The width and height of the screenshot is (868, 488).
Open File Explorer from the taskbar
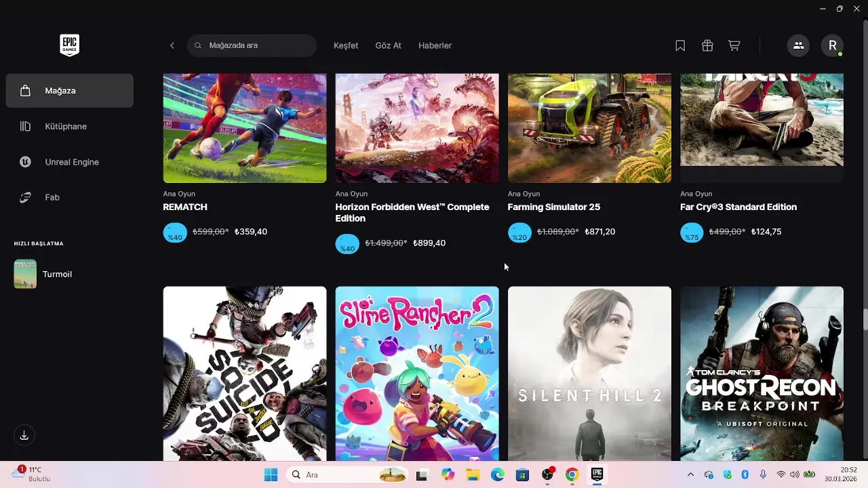(x=472, y=475)
